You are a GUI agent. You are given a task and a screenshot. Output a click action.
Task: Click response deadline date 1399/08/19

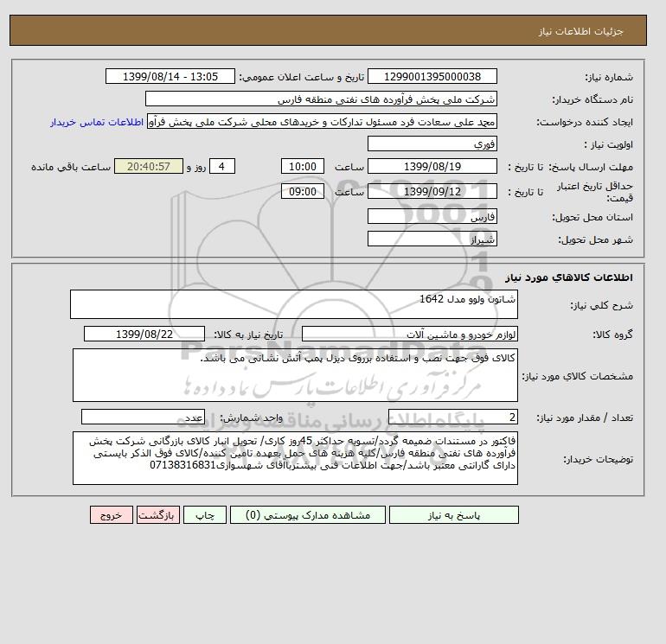(432, 167)
